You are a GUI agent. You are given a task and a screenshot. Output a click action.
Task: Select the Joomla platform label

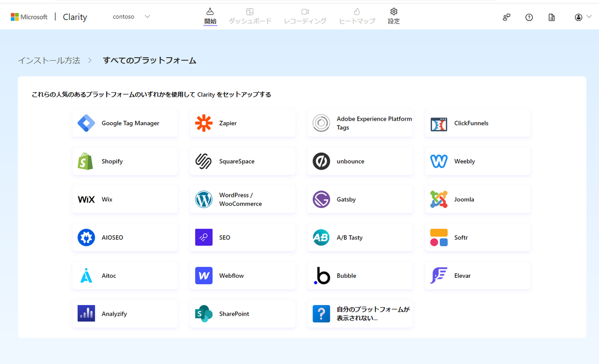[x=464, y=199]
